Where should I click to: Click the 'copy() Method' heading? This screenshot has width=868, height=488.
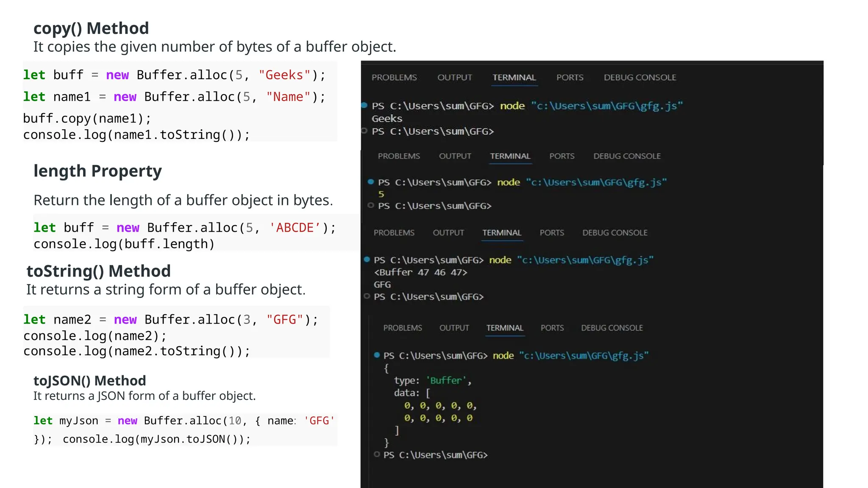pos(91,28)
